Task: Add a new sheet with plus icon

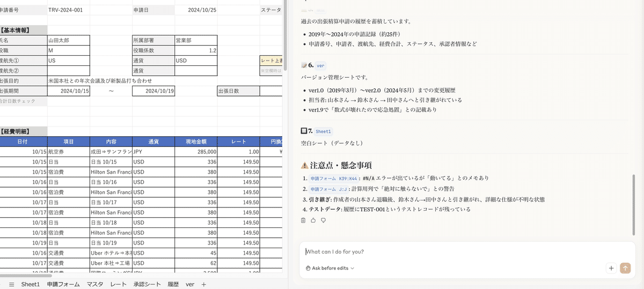Action: [203, 284]
